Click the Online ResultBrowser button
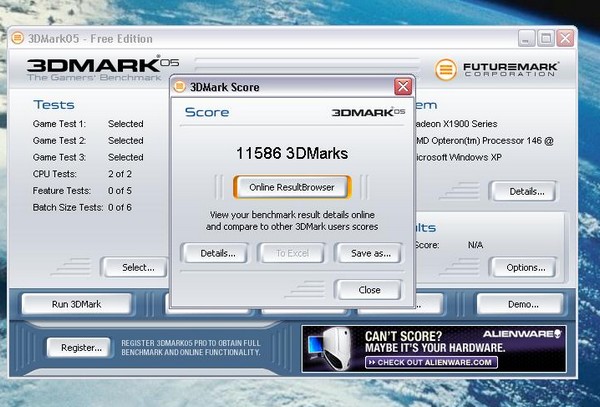This screenshot has width=600, height=407. (292, 187)
